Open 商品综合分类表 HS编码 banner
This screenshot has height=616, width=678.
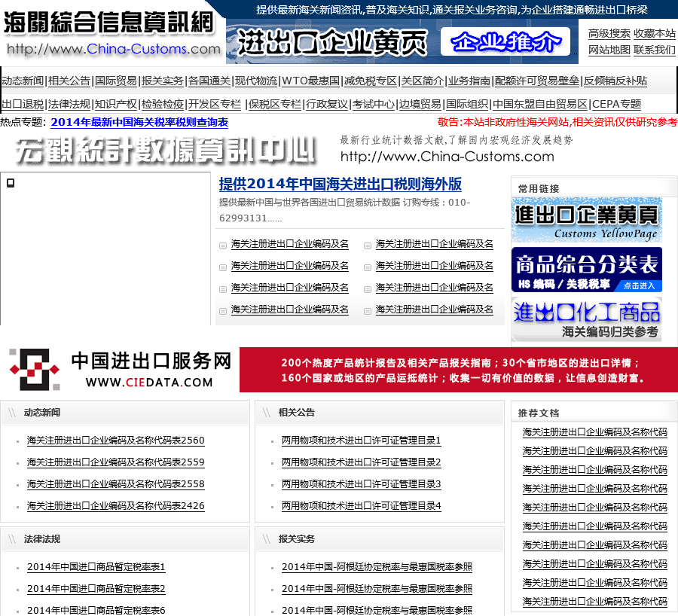pyautogui.click(x=587, y=270)
